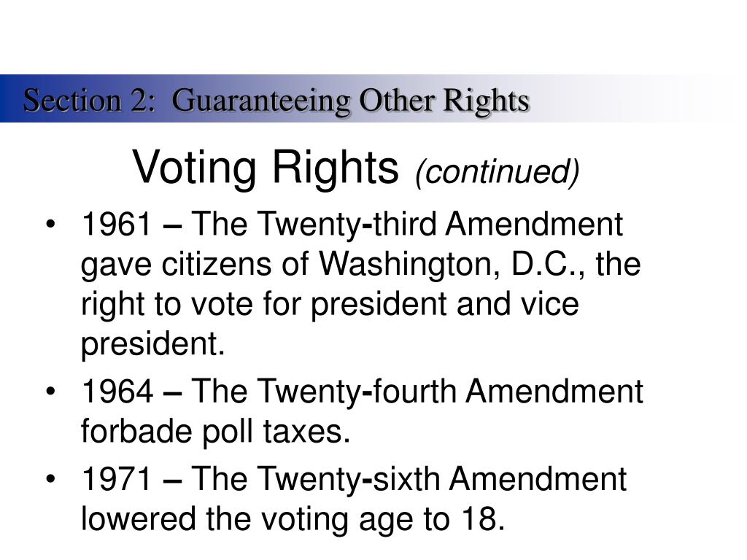
Task: Select the line "right to vote for president and vice"
Action: click(x=330, y=304)
